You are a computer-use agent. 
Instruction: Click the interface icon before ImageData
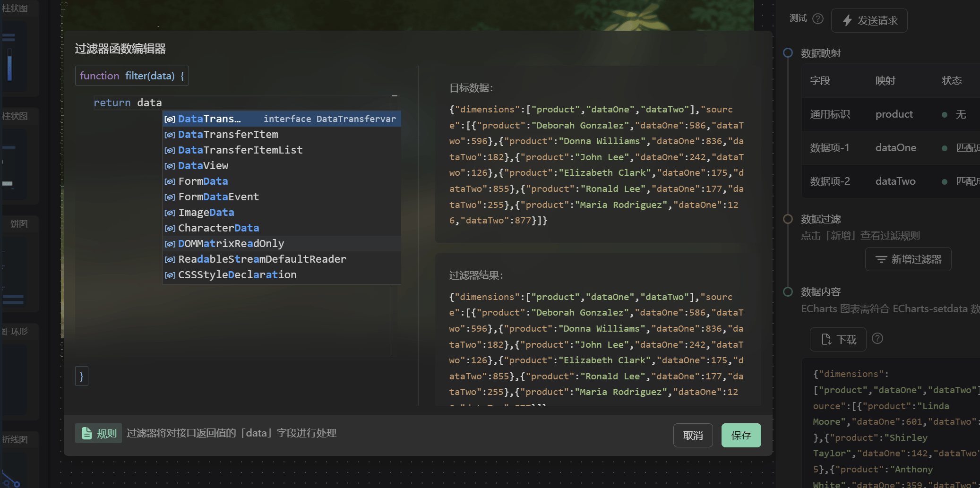[x=170, y=213]
